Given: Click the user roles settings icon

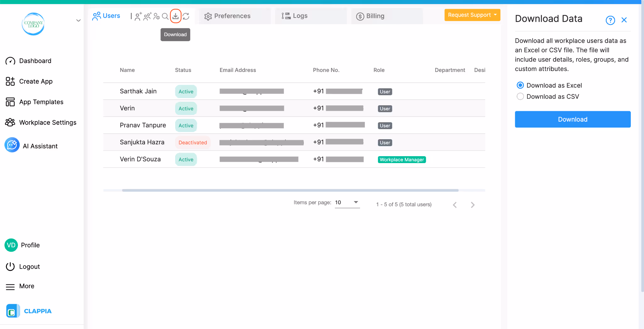Looking at the screenshot, I should [156, 16].
